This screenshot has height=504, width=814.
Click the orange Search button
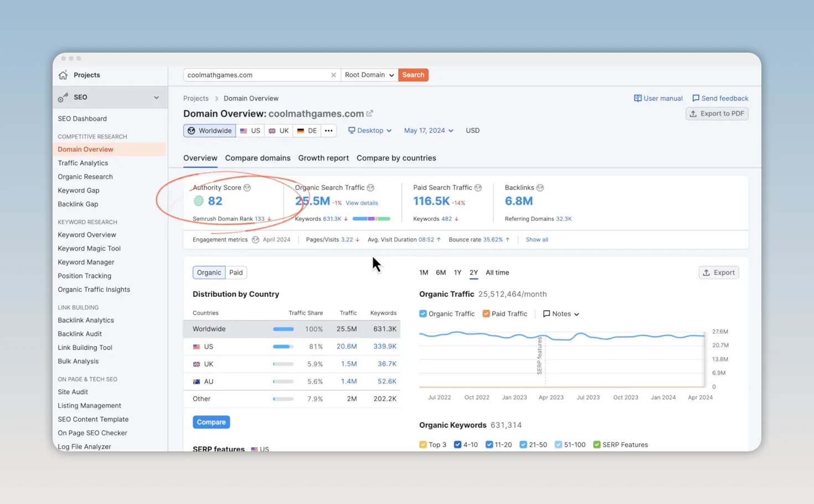[413, 75]
